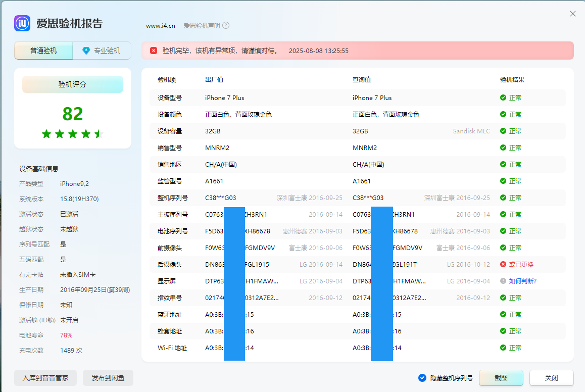Click the timestamp 2025-08-08 13:25:55

tap(319, 51)
